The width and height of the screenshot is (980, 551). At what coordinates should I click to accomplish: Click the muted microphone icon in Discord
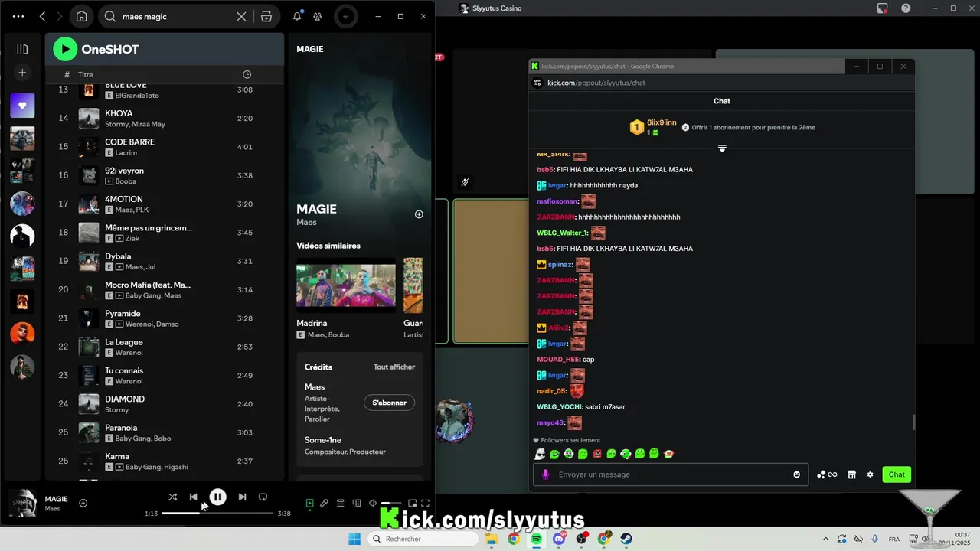click(x=465, y=182)
